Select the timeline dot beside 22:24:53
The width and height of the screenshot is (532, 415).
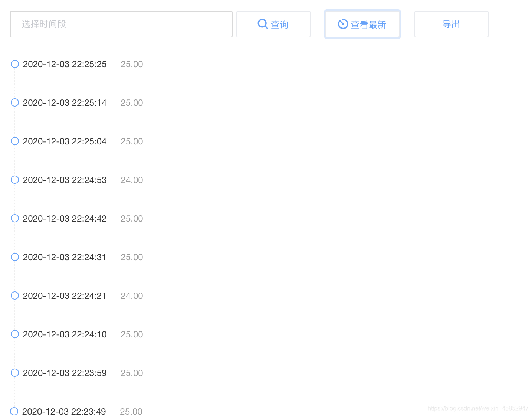pos(14,180)
